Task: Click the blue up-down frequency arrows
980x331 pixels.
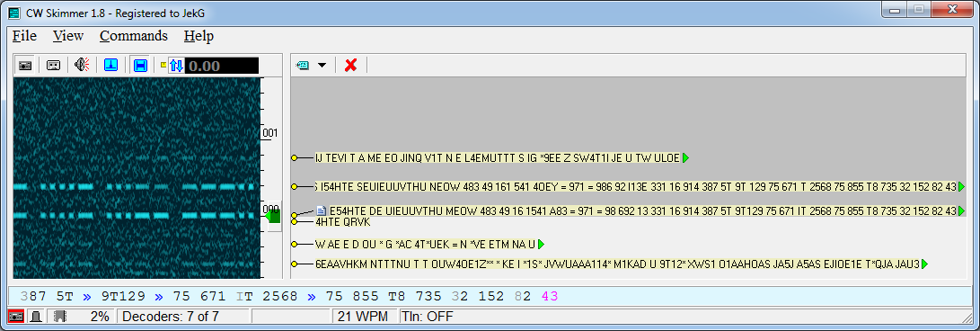Action: pyautogui.click(x=176, y=65)
